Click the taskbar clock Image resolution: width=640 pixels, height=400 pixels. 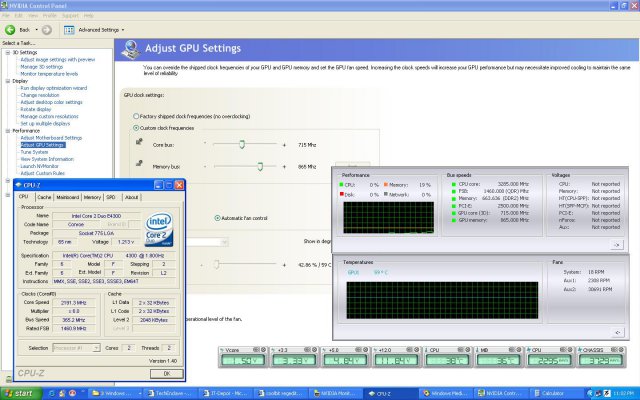(x=623, y=393)
